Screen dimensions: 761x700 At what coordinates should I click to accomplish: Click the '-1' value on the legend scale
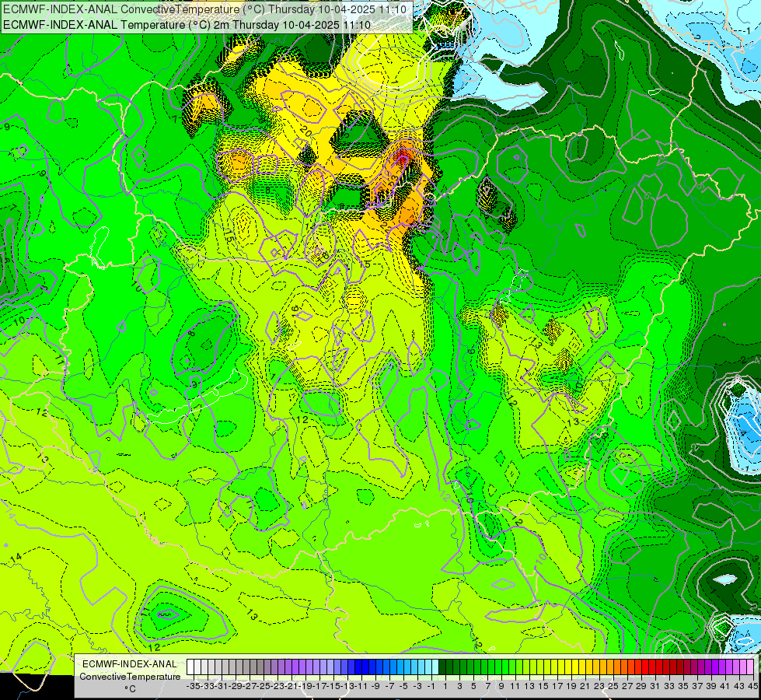(x=431, y=686)
